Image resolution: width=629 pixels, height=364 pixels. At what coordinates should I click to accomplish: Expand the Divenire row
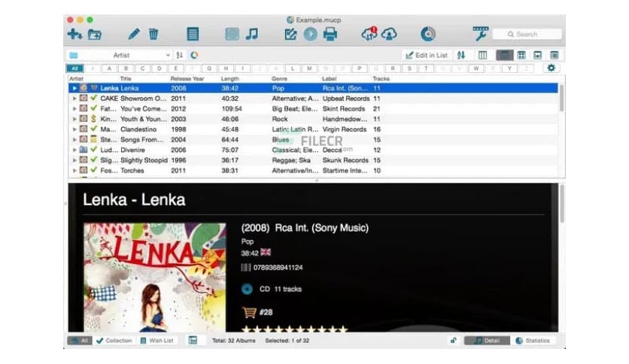pos(74,150)
